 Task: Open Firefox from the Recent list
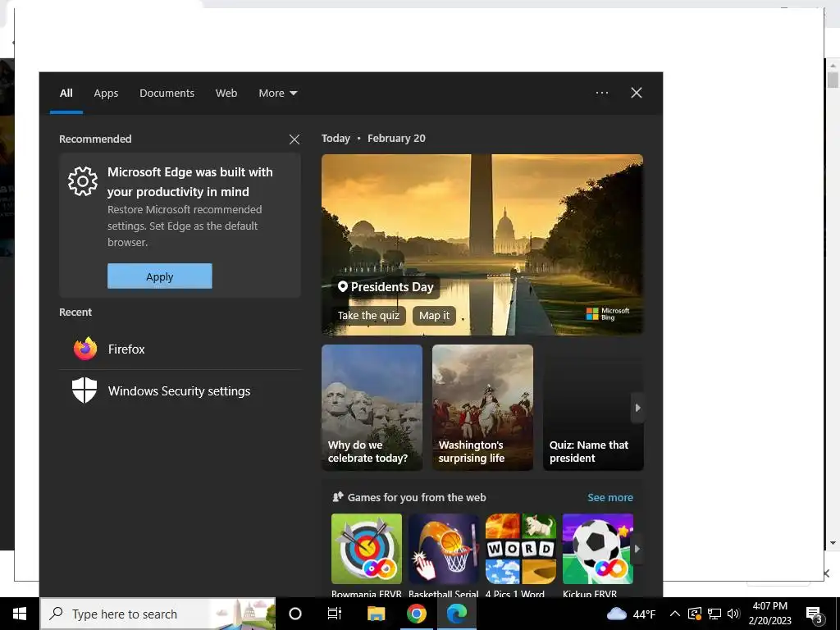coord(180,349)
